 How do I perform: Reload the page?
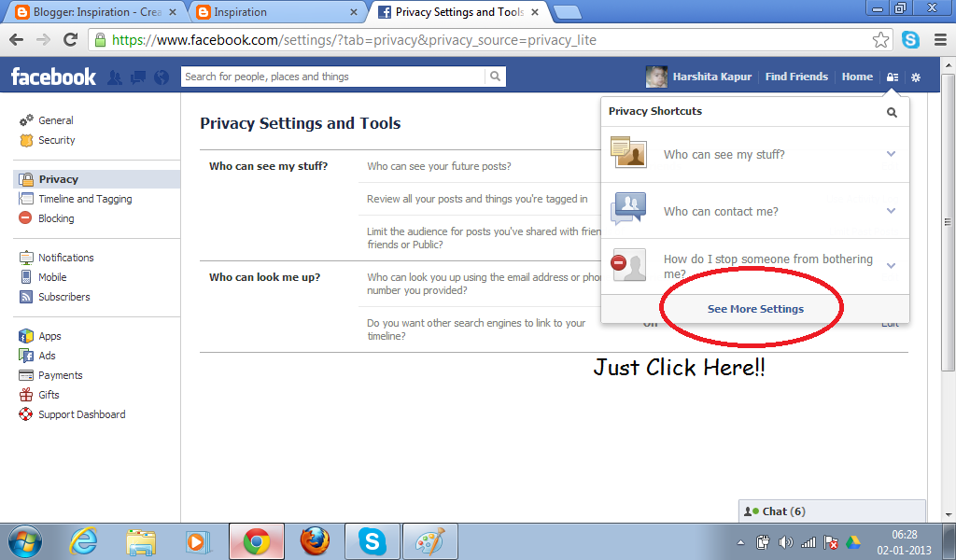(71, 40)
